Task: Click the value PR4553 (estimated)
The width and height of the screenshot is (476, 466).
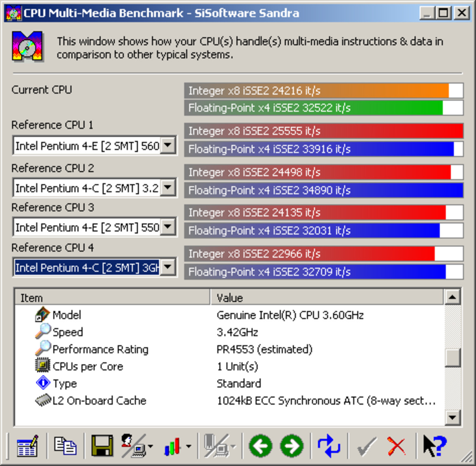Action: 264,349
